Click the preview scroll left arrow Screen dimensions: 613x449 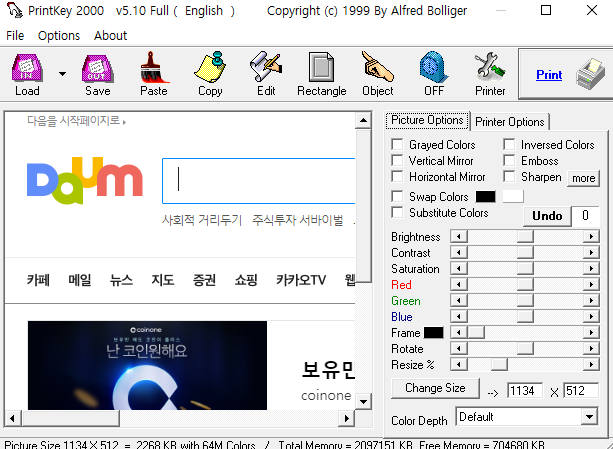(13, 419)
